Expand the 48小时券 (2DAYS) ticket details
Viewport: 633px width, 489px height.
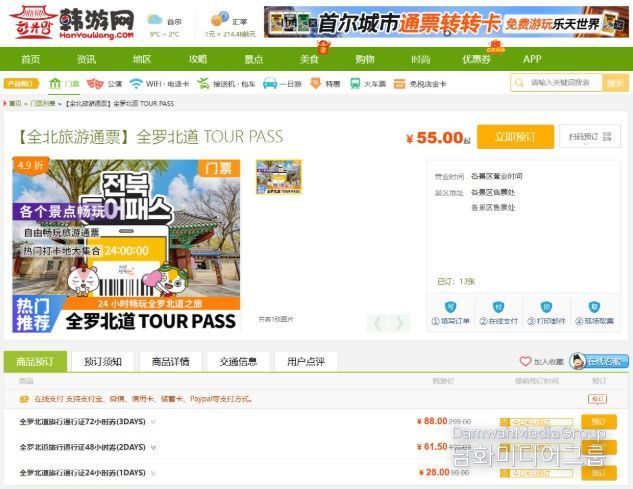[152, 447]
